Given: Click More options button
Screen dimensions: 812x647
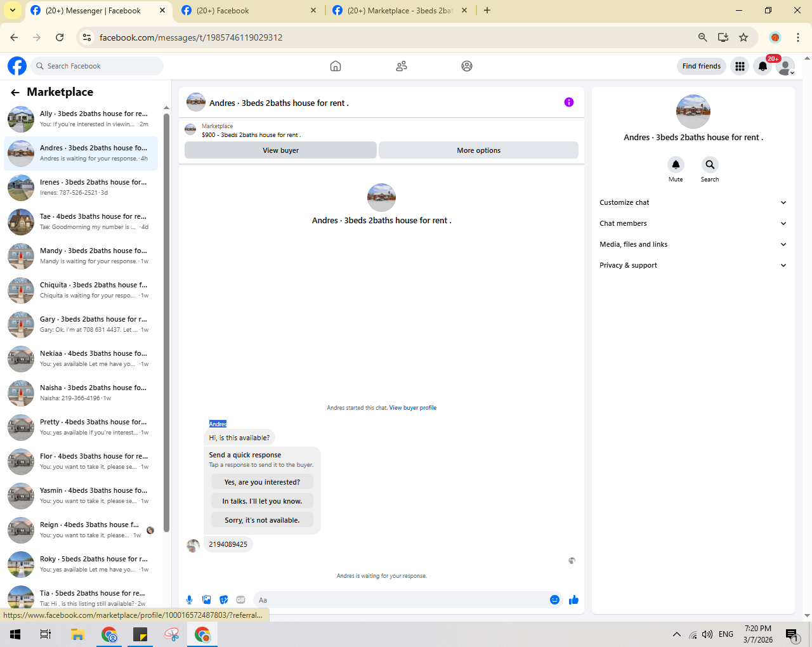Looking at the screenshot, I should [478, 150].
